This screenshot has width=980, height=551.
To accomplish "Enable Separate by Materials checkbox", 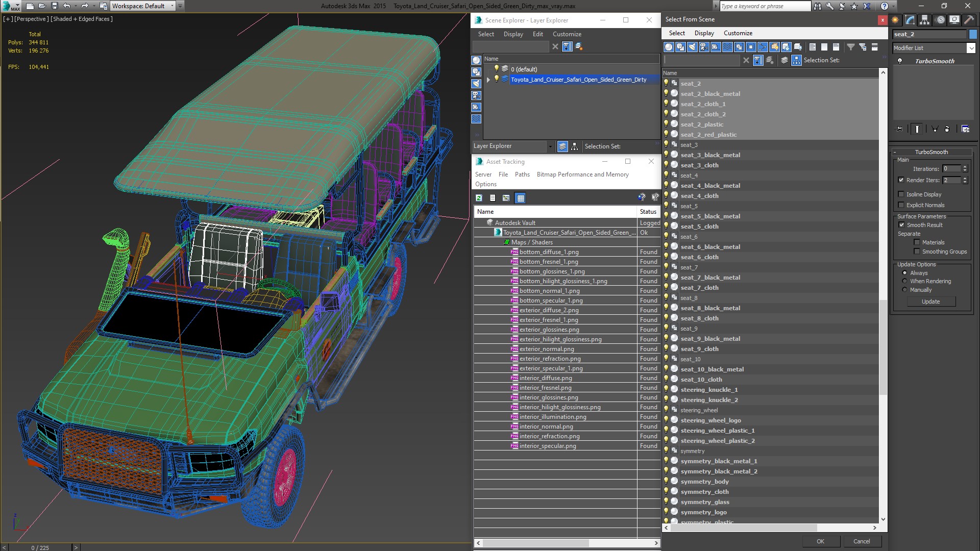I will (917, 242).
